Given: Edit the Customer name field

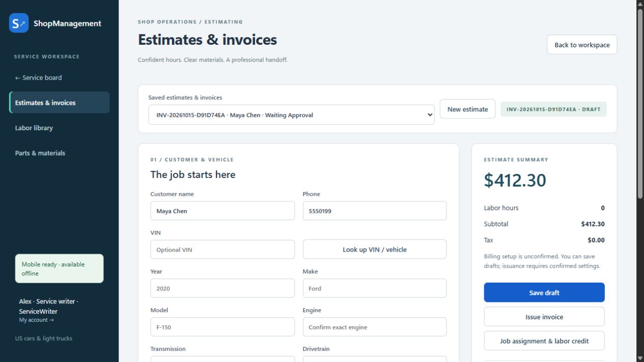Looking at the screenshot, I should click(x=222, y=211).
